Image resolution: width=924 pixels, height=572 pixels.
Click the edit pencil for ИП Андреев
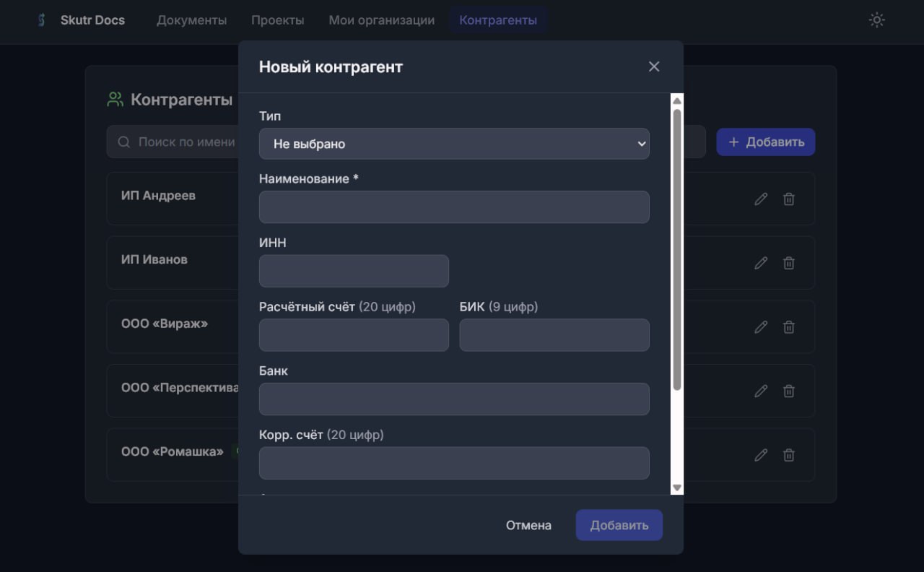(x=761, y=199)
